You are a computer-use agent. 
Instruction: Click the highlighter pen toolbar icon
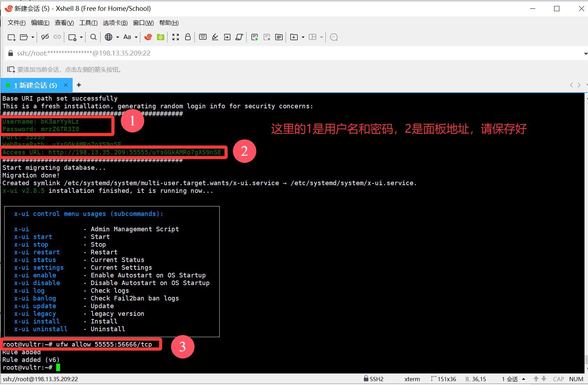tap(215, 37)
